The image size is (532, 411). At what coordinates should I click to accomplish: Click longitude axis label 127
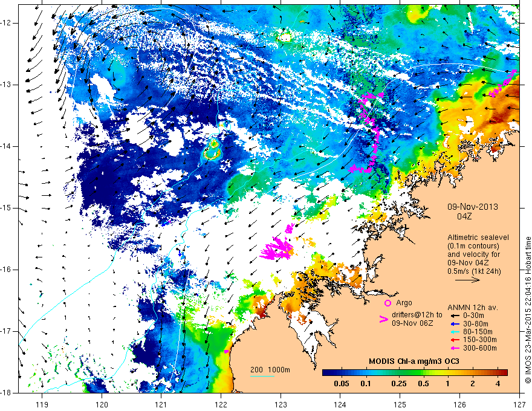pos(519,405)
